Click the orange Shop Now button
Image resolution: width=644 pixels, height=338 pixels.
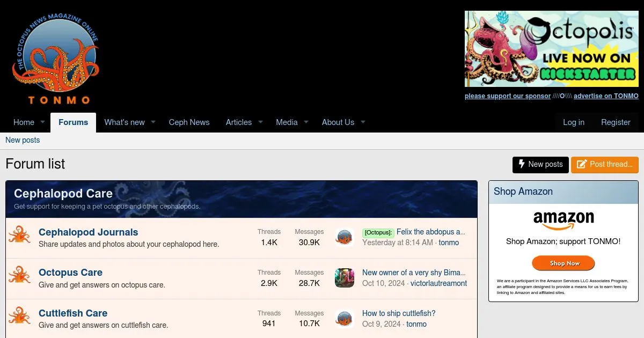[563, 263]
